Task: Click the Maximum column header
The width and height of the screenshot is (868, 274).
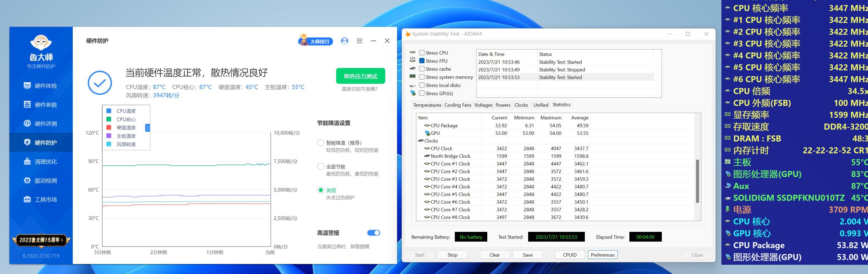Action: [549, 118]
